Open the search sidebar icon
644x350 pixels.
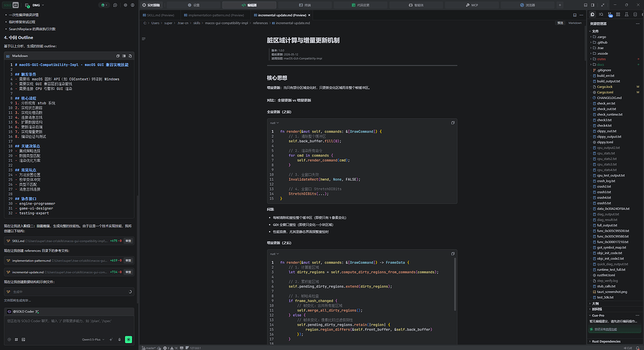pos(601,14)
